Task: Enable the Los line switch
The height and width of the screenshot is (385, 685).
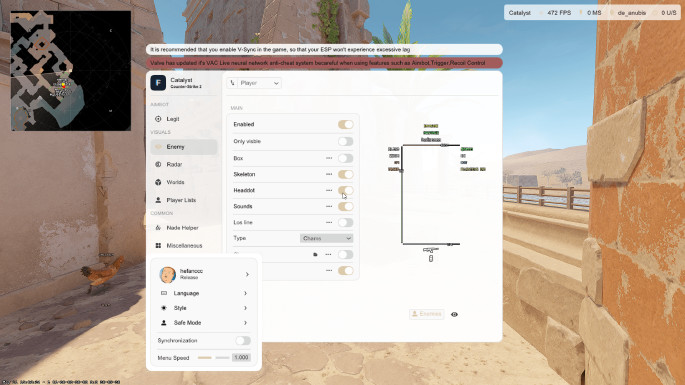Action: pos(346,222)
